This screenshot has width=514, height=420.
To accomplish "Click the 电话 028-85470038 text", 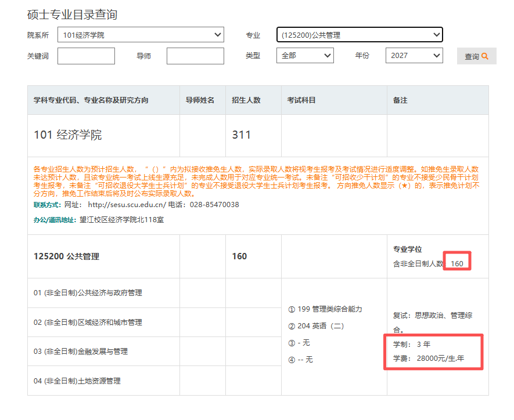I will pyautogui.click(x=204, y=205).
